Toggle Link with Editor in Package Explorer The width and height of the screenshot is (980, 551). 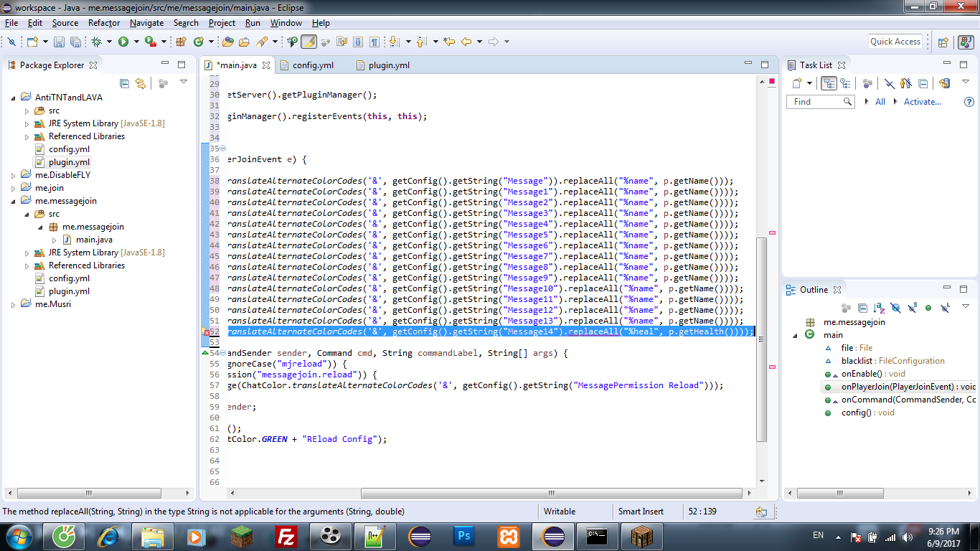[141, 83]
